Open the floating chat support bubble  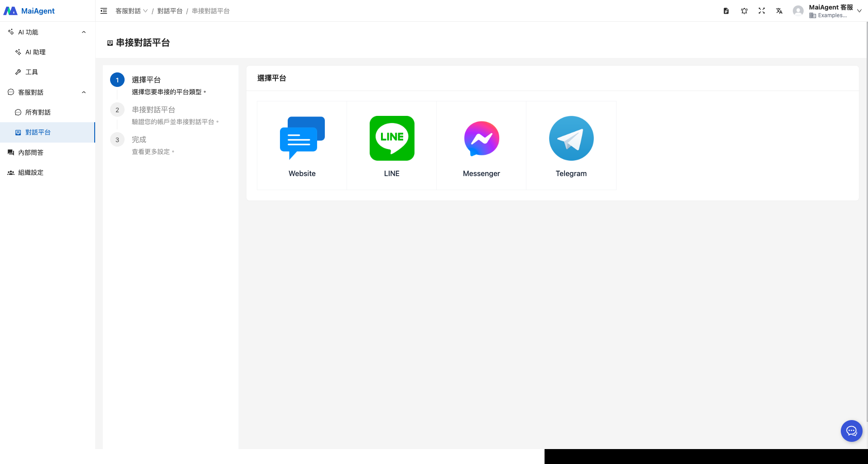[851, 431]
